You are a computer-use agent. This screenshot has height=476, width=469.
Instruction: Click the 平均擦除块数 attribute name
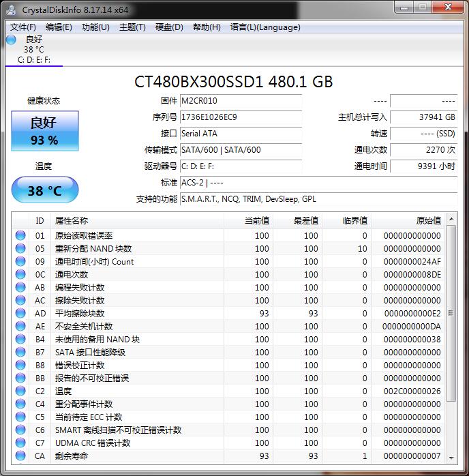click(80, 313)
